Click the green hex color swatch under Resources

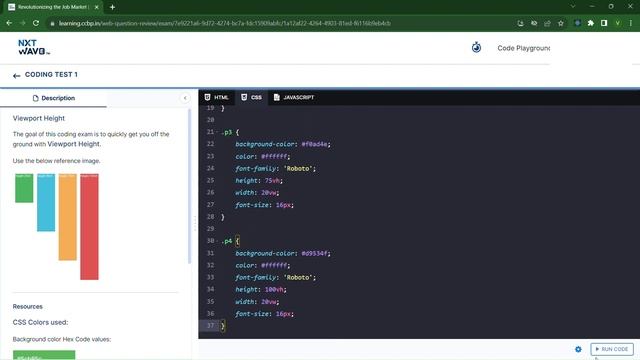(44, 355)
